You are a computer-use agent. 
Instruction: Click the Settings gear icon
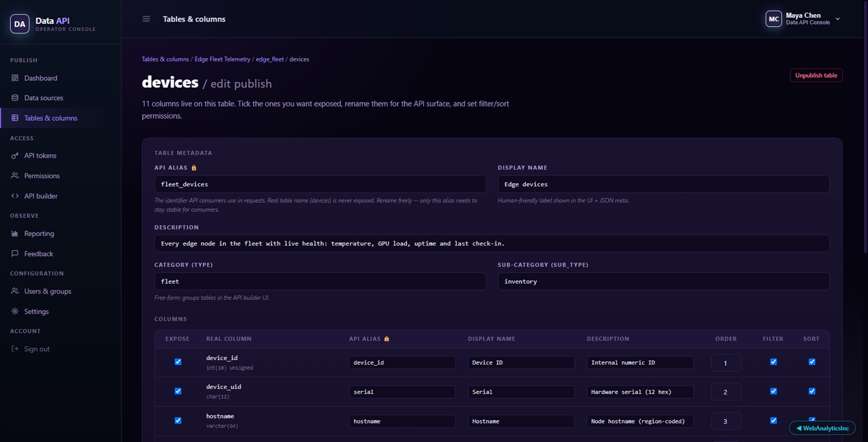pyautogui.click(x=15, y=311)
